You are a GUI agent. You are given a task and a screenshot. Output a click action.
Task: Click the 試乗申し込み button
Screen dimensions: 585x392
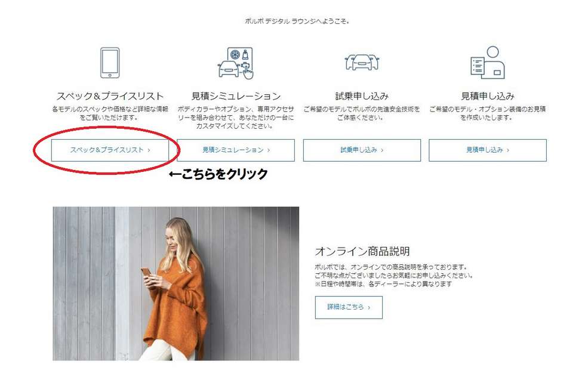coord(362,150)
